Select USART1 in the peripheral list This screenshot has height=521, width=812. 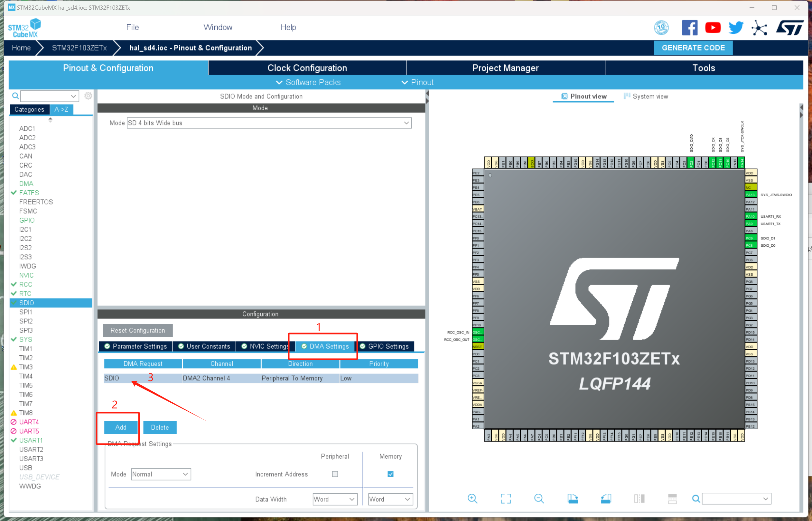[x=31, y=440]
